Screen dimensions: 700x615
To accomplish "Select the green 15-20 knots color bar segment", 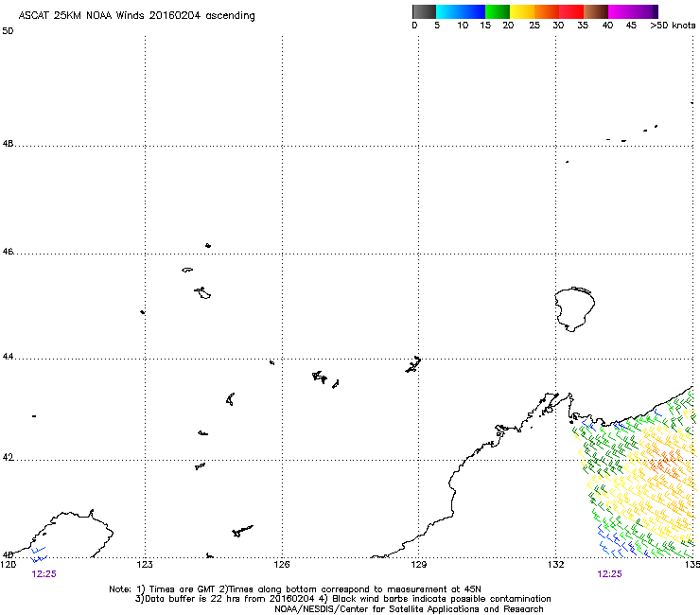I will coord(498,11).
